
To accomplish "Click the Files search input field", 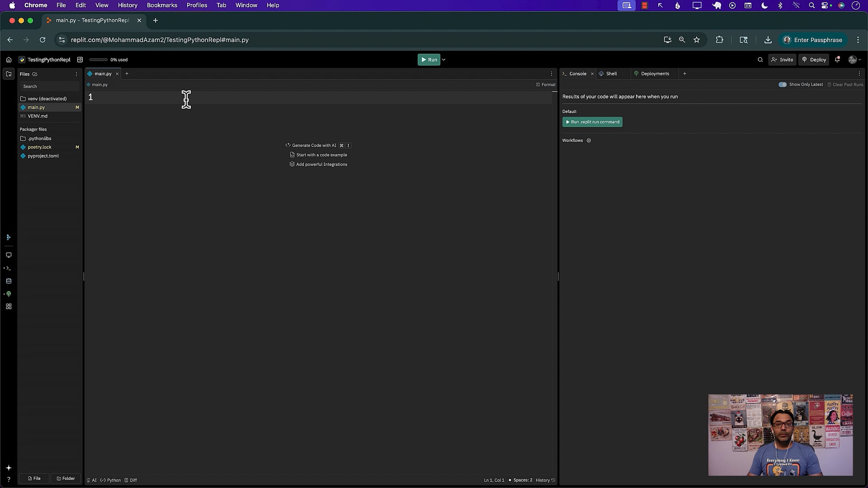I will click(50, 86).
